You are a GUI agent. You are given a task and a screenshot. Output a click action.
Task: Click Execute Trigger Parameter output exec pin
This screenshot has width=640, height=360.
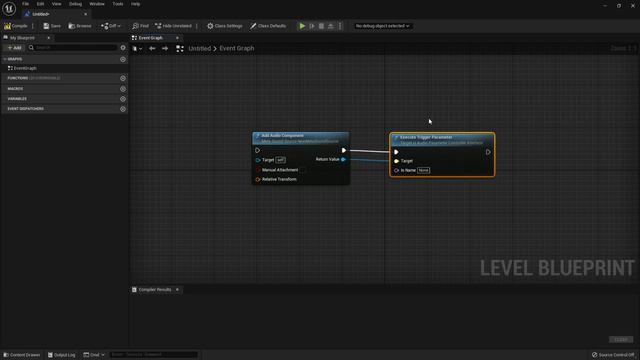[488, 152]
